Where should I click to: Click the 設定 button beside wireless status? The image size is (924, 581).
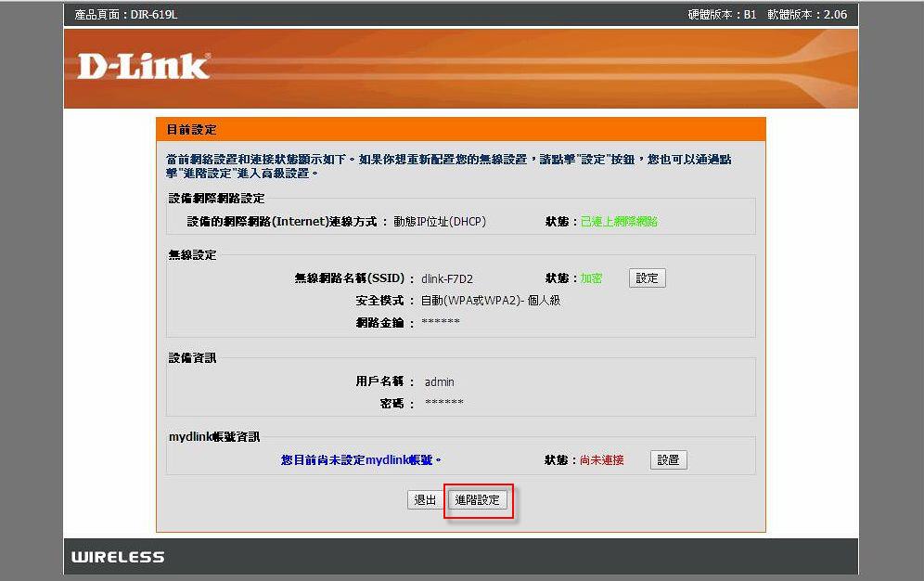pyautogui.click(x=647, y=278)
